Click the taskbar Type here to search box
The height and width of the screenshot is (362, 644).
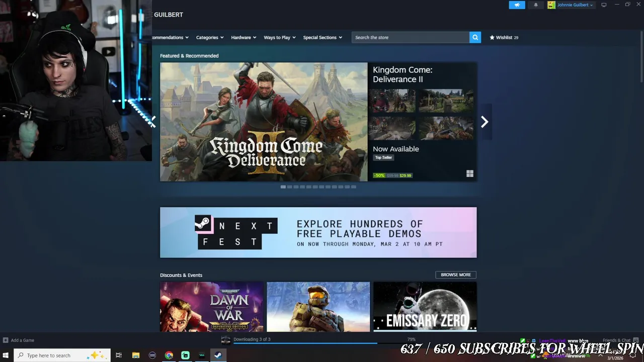62,355
